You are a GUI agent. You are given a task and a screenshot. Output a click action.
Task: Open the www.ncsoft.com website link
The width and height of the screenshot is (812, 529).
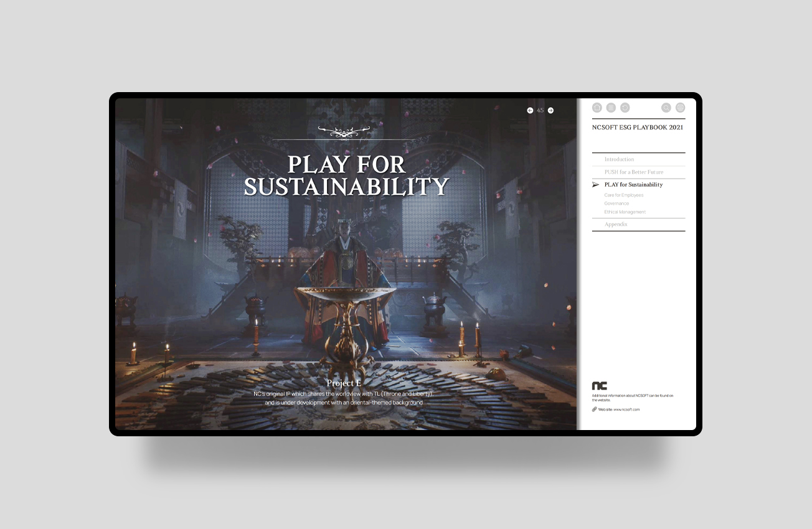click(x=626, y=410)
